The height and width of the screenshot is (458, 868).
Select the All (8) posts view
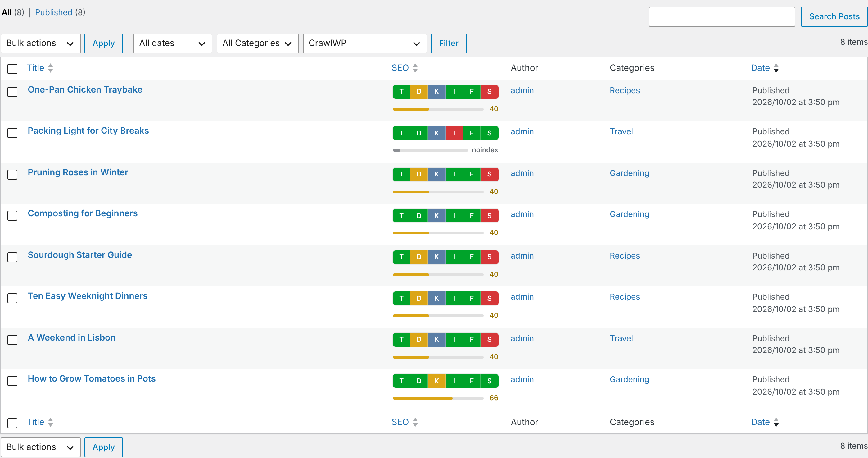click(x=13, y=12)
